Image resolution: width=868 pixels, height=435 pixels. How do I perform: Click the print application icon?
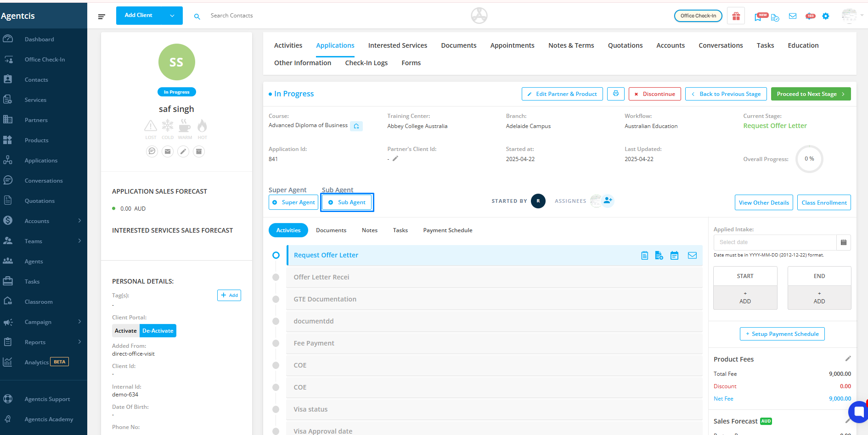click(616, 94)
